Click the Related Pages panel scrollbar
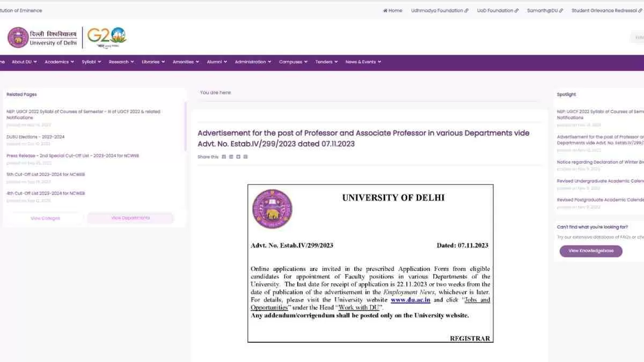Screen dimensions: 644x362 pos(186,127)
